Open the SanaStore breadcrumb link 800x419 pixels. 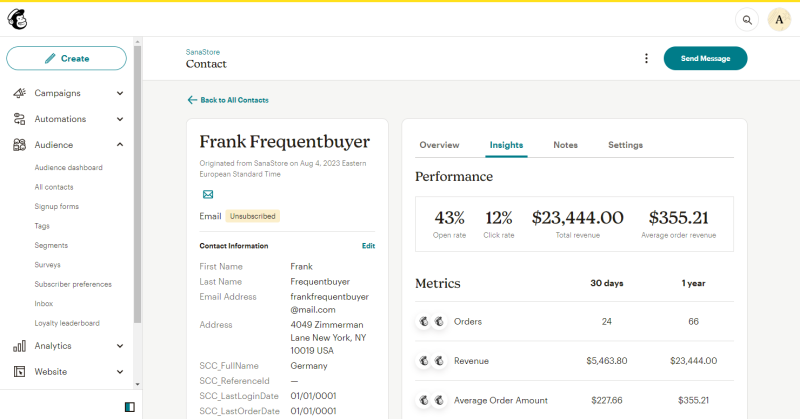(203, 52)
